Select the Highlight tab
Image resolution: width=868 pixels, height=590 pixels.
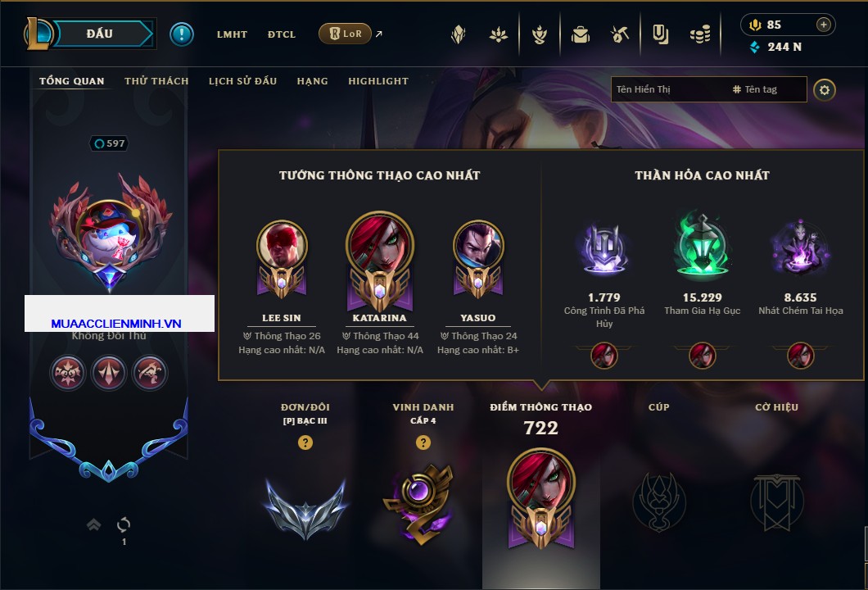point(378,81)
